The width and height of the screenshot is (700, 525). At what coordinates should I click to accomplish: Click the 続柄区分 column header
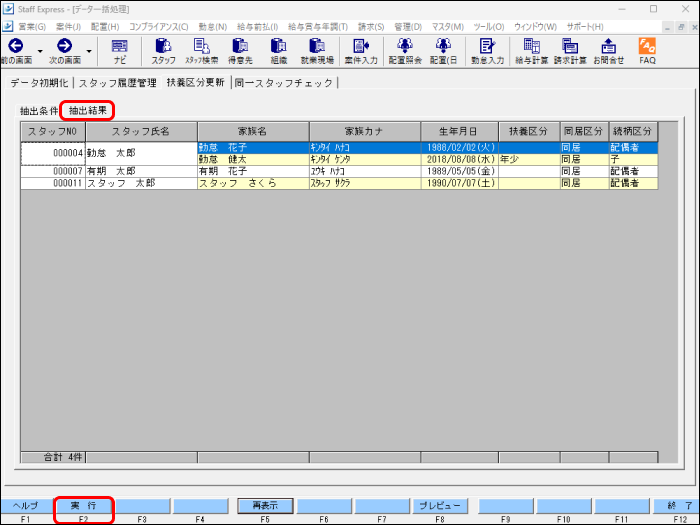pyautogui.click(x=633, y=132)
